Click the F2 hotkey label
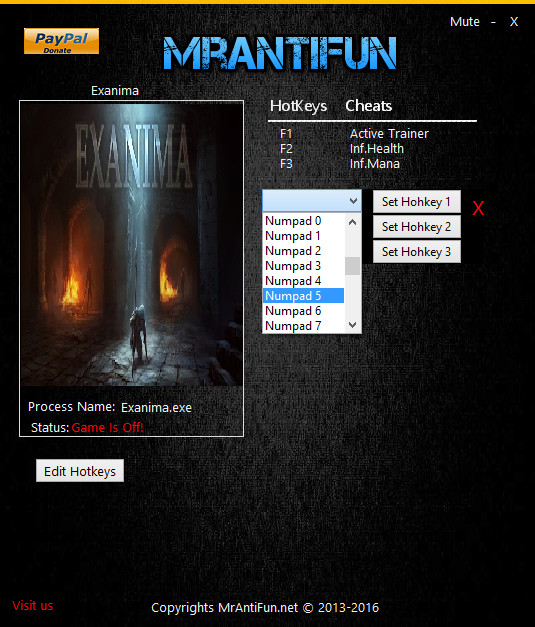 pos(286,149)
